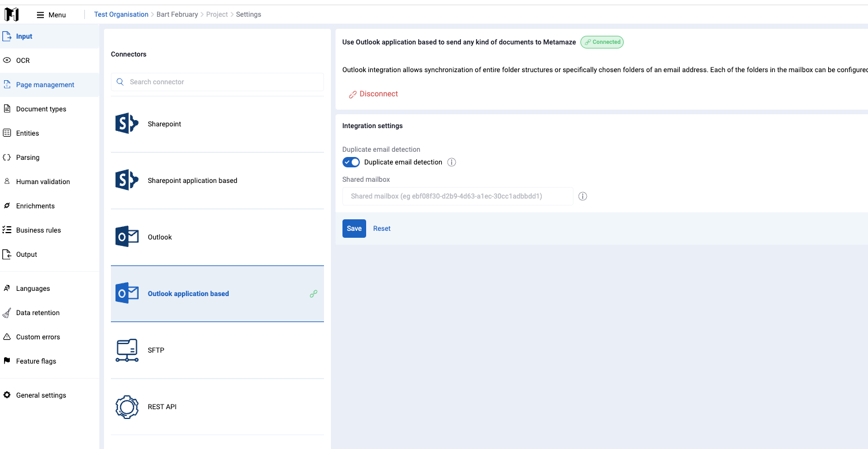Image resolution: width=868 pixels, height=449 pixels.
Task: Select the Outlook connector icon
Action: tap(127, 237)
